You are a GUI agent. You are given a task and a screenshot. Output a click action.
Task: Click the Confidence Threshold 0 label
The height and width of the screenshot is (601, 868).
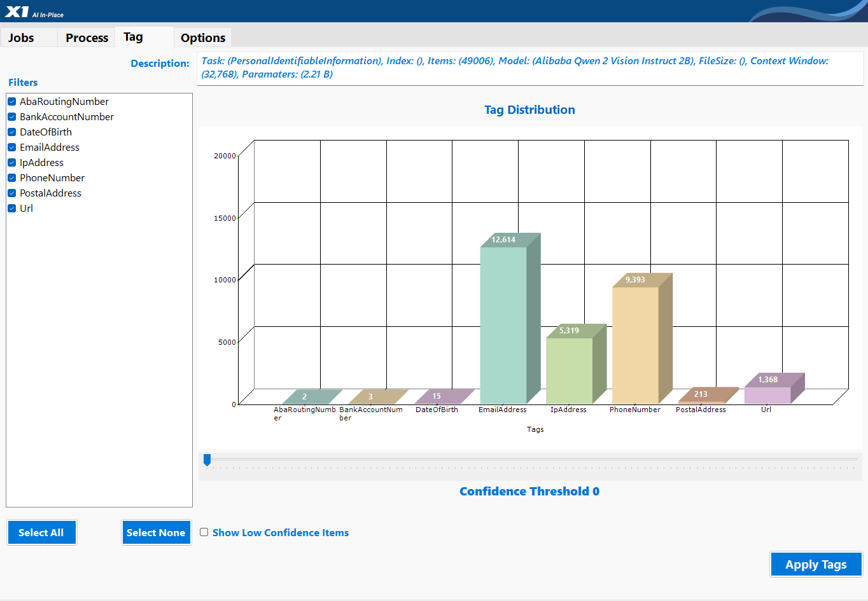point(529,491)
